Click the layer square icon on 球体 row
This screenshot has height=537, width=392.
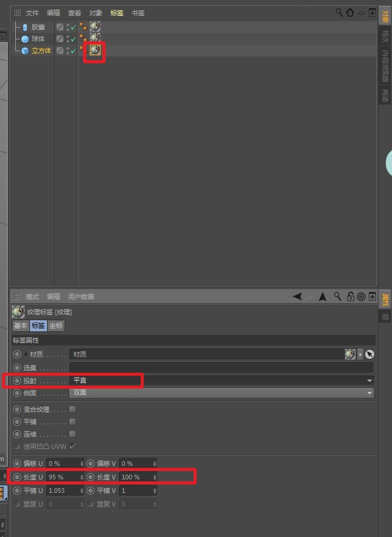coord(60,39)
